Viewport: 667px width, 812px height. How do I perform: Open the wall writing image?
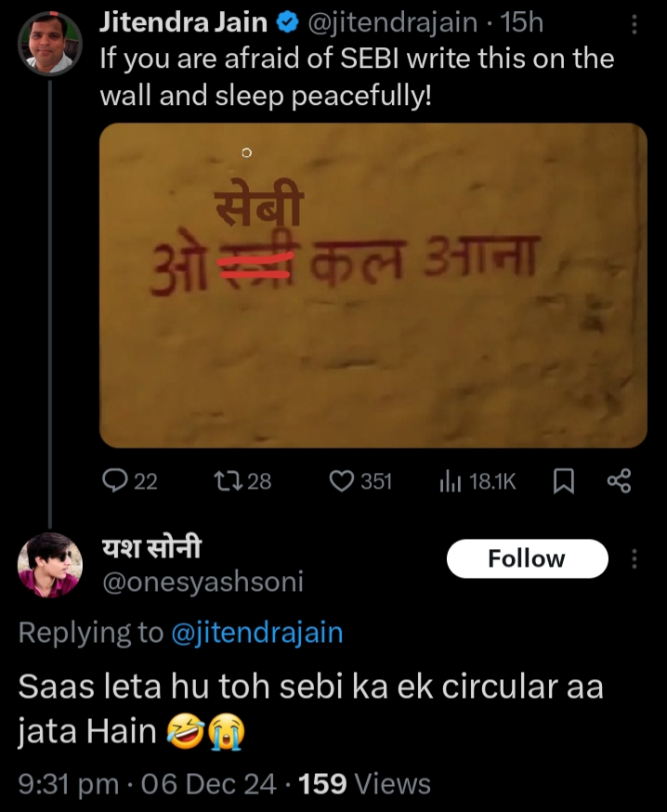373,285
